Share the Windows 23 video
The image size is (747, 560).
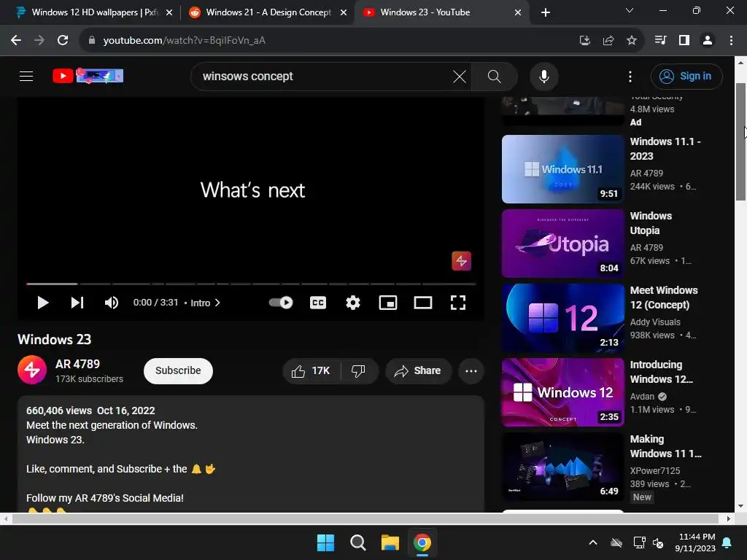pos(418,371)
